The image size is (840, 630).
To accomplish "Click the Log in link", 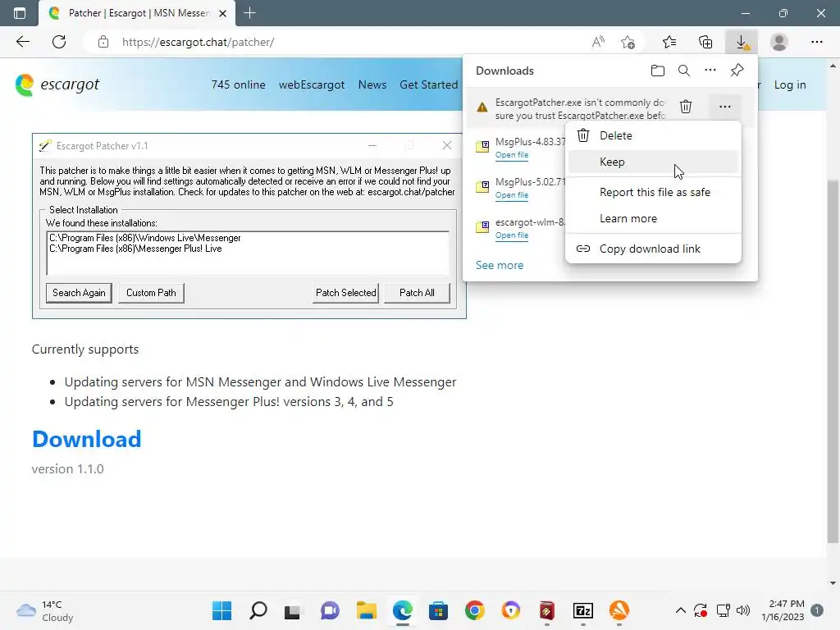I will pos(790,84).
